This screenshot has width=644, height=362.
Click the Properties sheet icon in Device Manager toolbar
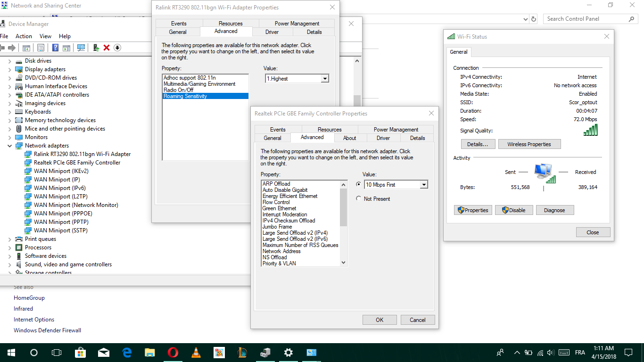(x=41, y=48)
